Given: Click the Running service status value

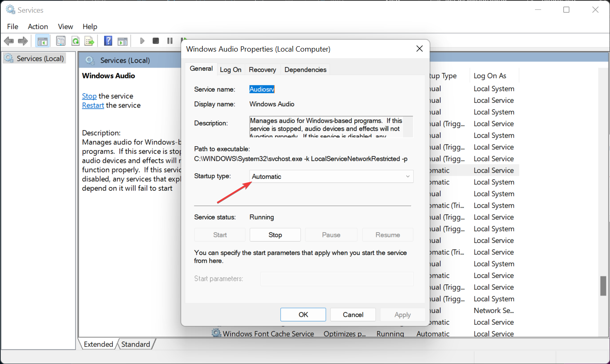Looking at the screenshot, I should (x=262, y=217).
